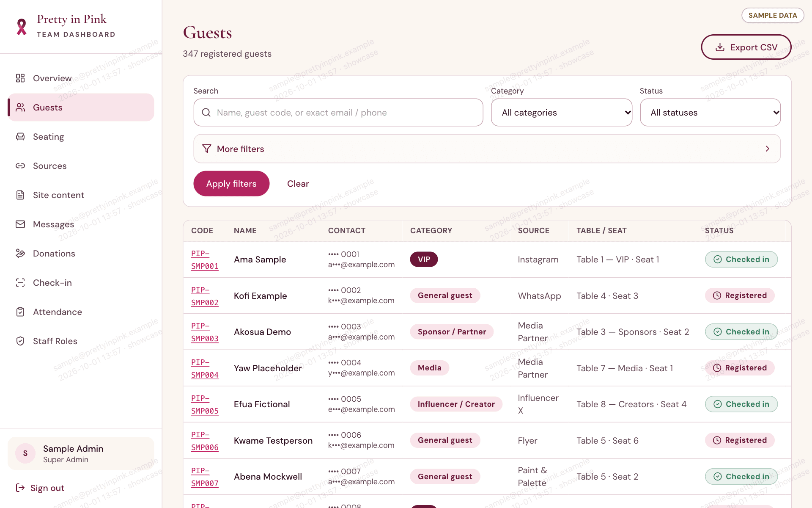
Task: Click the Site content document icon
Action: 20,195
